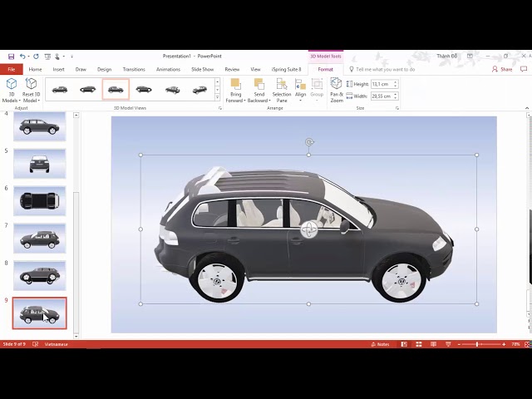
Task: Toggle the Notes pane in status bar
Action: [380, 344]
